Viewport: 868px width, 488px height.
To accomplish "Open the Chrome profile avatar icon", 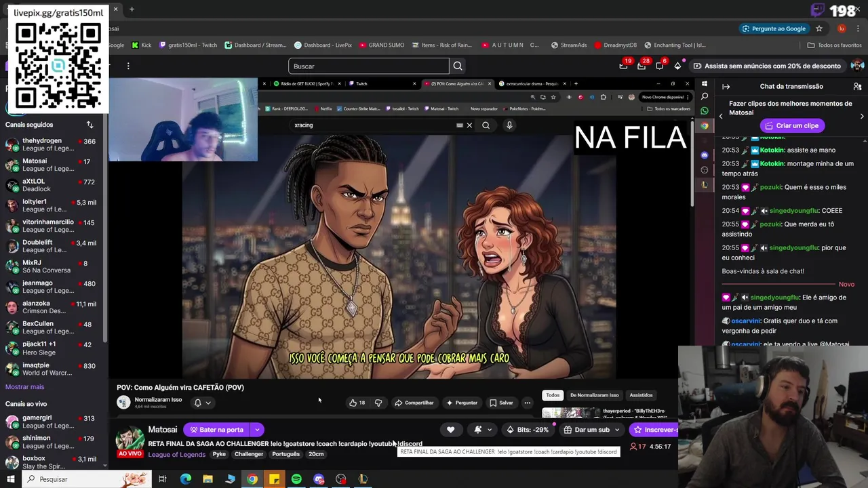I will tap(842, 28).
